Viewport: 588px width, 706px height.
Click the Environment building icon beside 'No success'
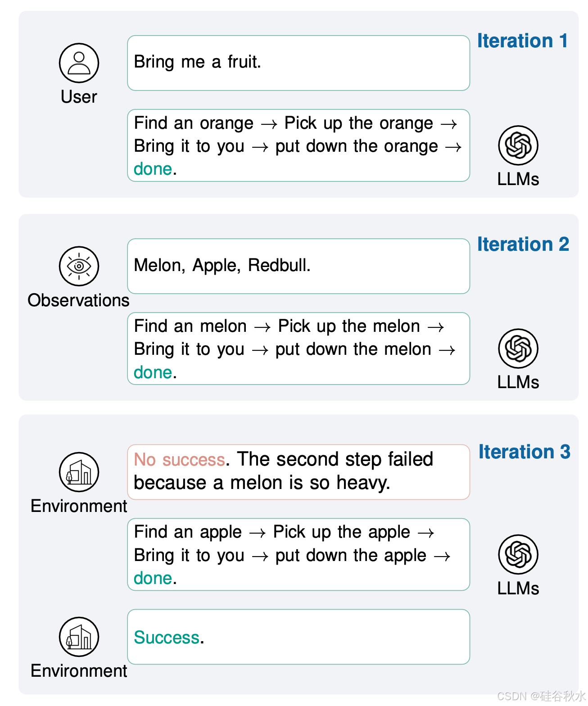[x=79, y=472]
